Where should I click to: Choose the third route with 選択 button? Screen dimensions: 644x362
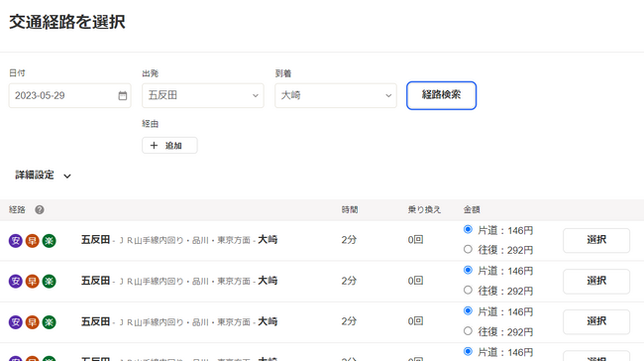(595, 321)
